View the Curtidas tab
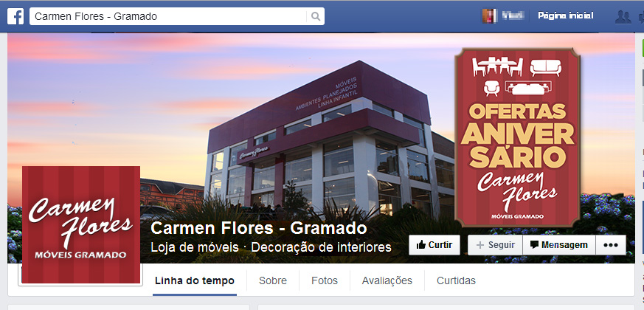Image resolution: width=644 pixels, height=310 pixels. point(456,280)
